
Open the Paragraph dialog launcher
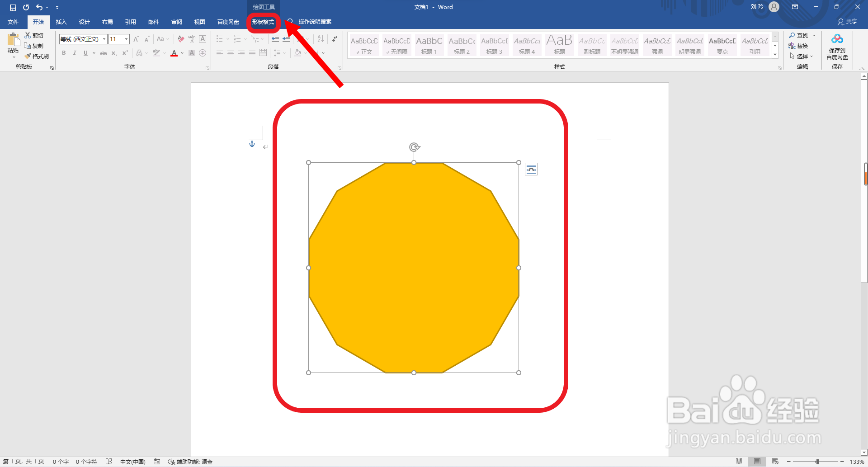340,68
